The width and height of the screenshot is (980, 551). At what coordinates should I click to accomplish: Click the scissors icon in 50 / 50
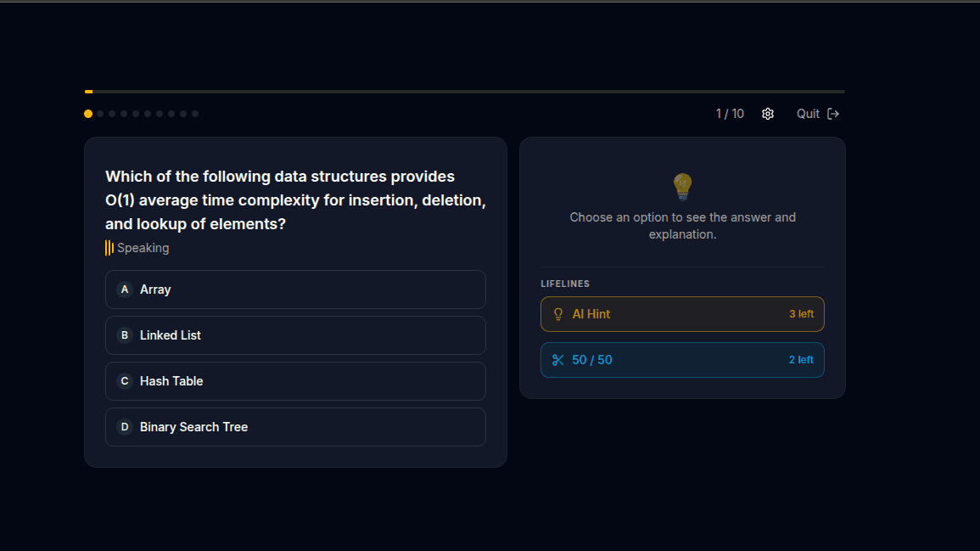[x=558, y=360]
